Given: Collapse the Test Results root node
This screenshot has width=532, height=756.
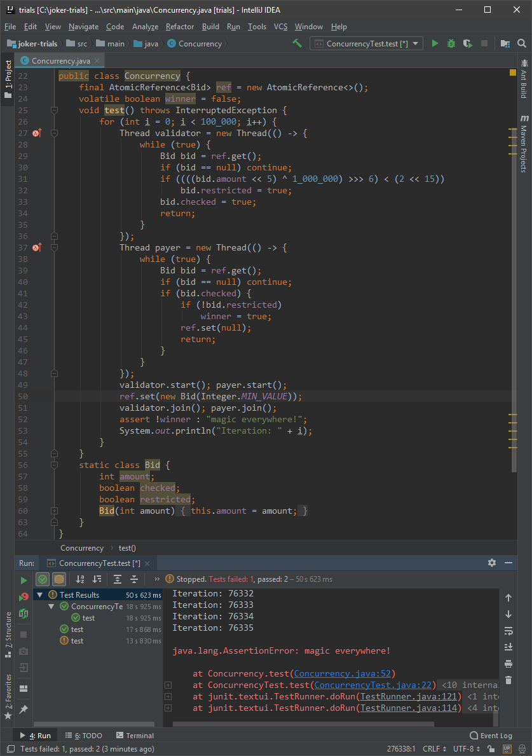Looking at the screenshot, I should coord(40,595).
